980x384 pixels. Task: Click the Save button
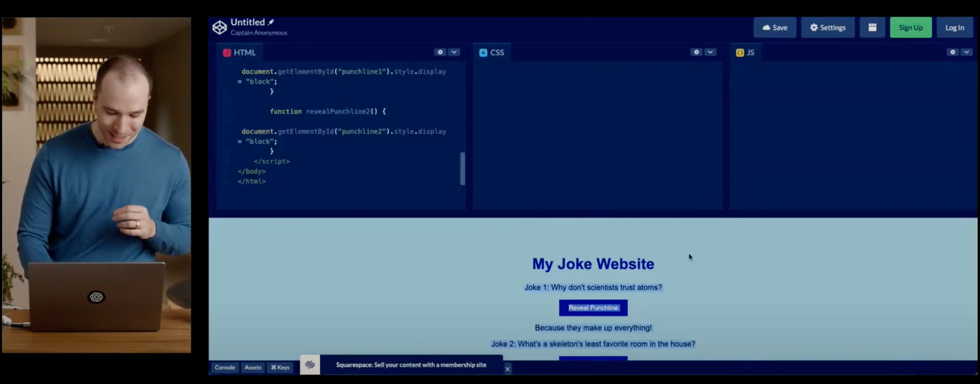pos(775,27)
